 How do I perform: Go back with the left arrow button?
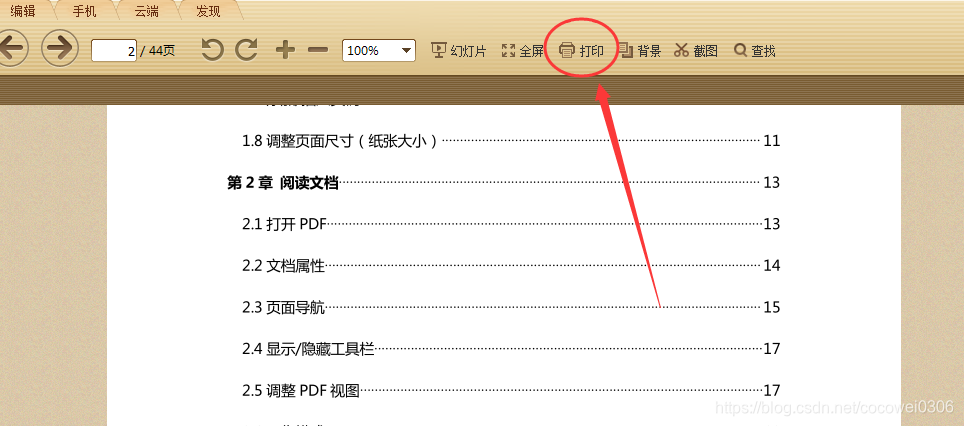(12, 48)
